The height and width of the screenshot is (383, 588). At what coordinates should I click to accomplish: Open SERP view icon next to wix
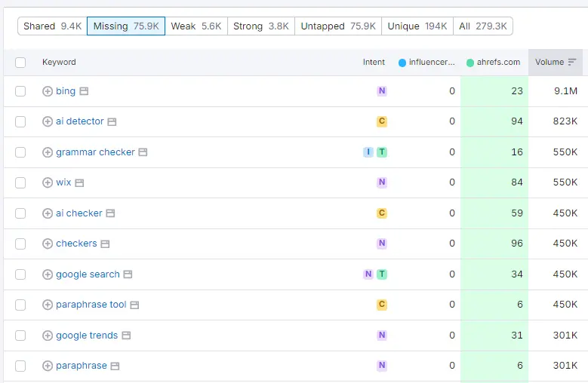click(x=79, y=182)
